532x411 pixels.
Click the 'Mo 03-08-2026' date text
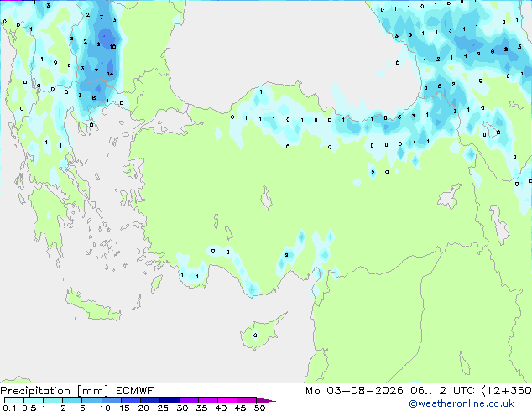[x=354, y=391]
